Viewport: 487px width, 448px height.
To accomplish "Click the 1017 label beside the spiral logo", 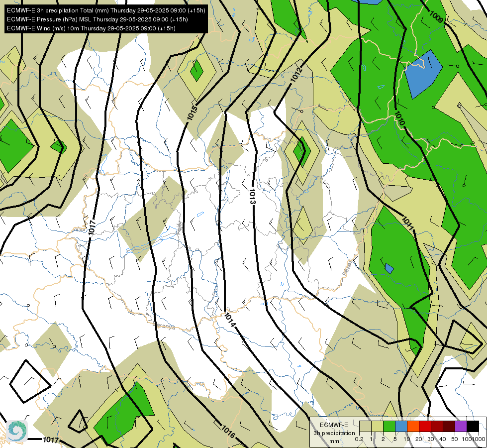I will [51, 440].
